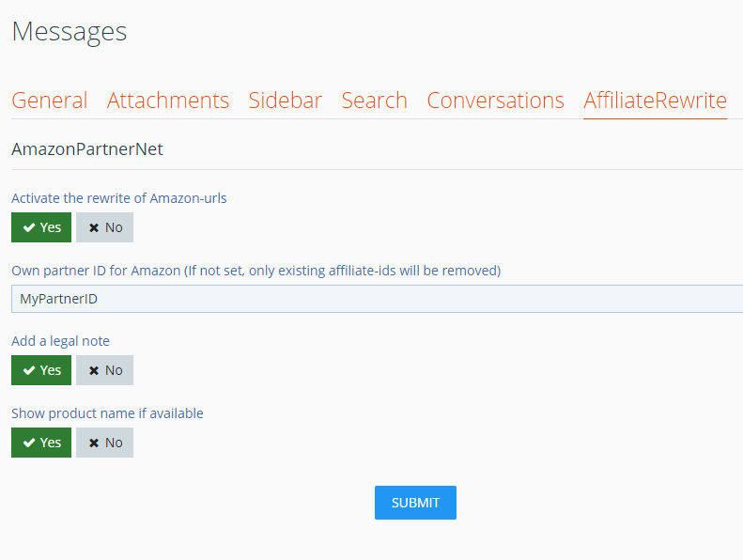Click the 'Activate the rewrite of Amazon-urls' label
This screenshot has height=560, width=743.
coord(119,198)
